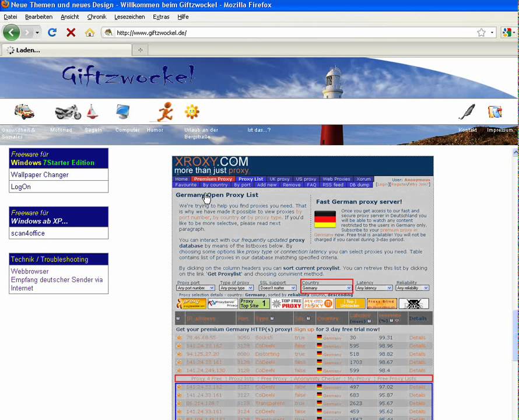Screen dimensions: 519x420
Task: Open the Proxy port dropdown
Action: (195, 288)
